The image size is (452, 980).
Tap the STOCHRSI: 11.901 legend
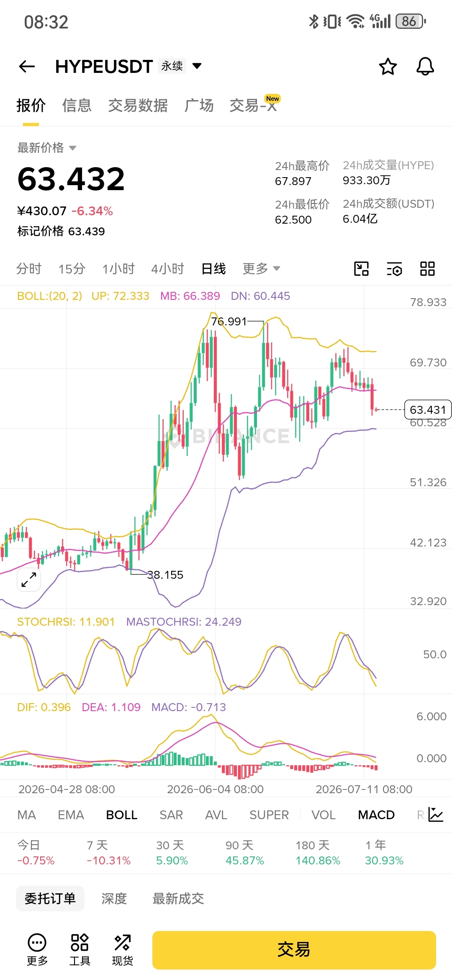coord(66,622)
